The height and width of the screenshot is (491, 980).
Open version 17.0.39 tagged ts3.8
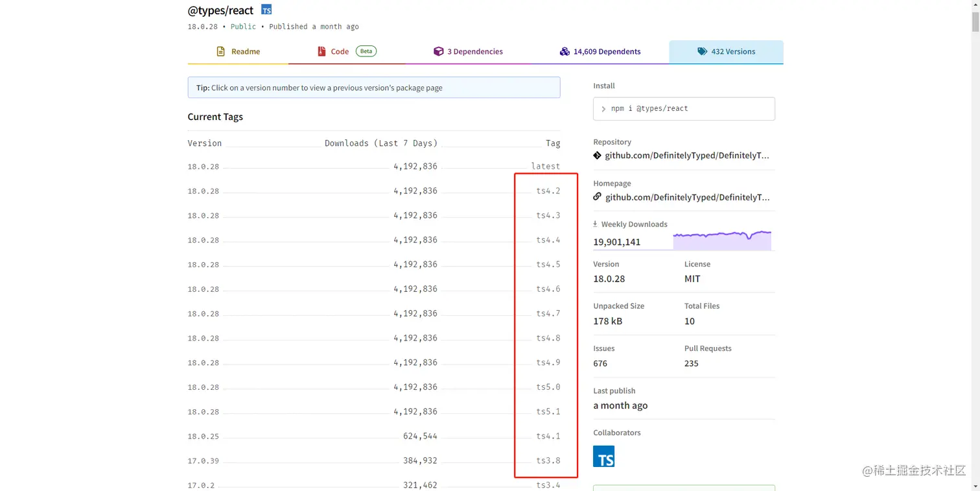[204, 461]
